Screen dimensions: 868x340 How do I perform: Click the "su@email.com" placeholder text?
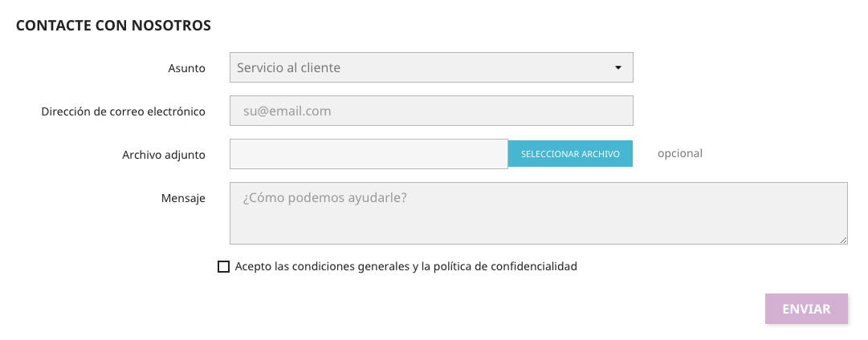(287, 111)
